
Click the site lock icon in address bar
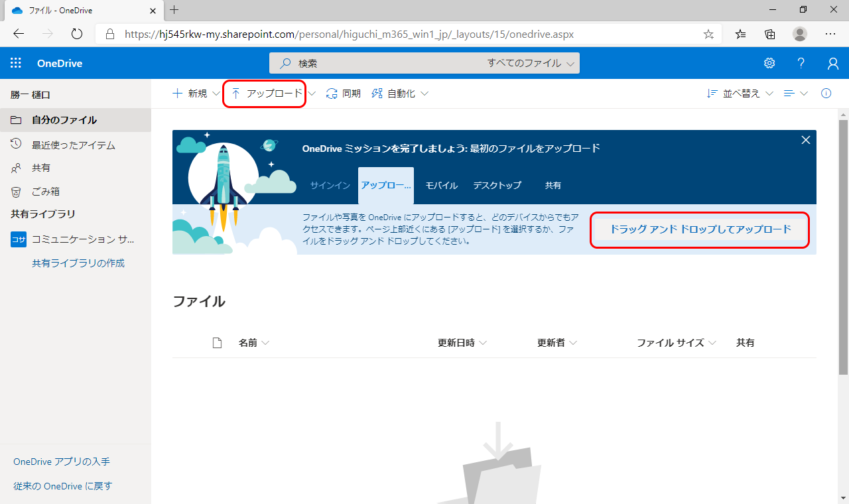(110, 34)
